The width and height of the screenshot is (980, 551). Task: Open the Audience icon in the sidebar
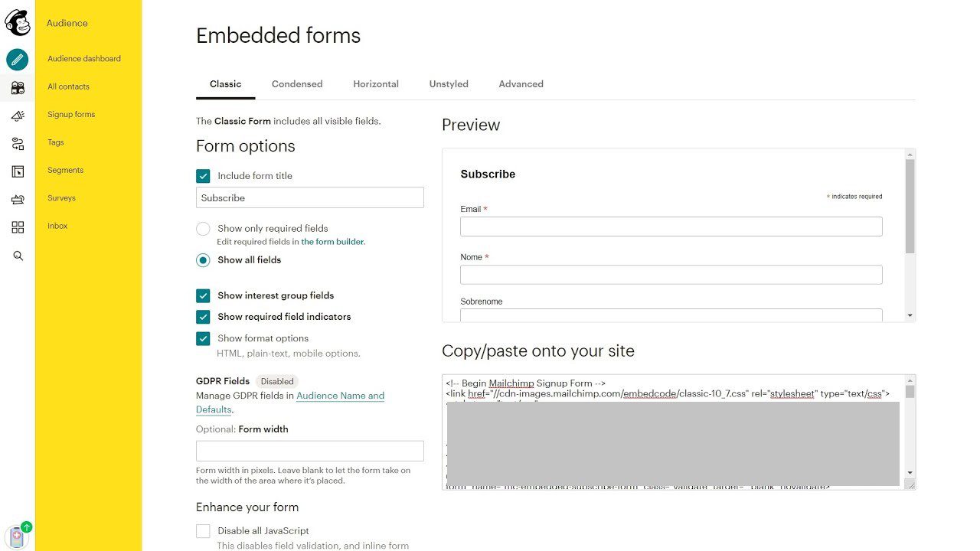pyautogui.click(x=17, y=87)
